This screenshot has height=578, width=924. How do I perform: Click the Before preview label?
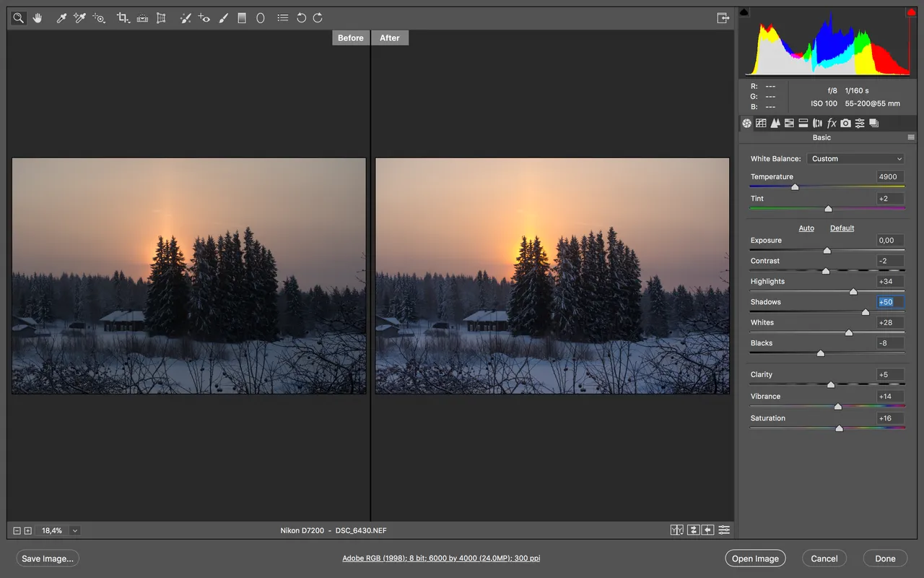click(350, 38)
